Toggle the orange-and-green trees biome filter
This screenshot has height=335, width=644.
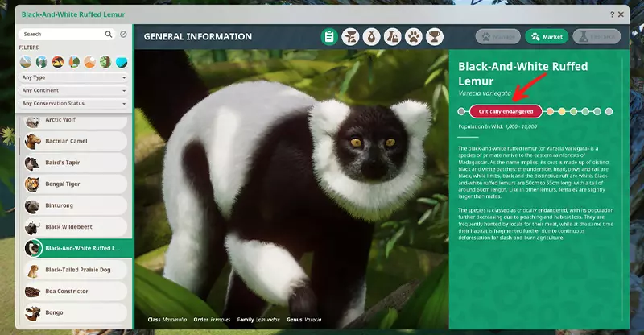(x=73, y=62)
